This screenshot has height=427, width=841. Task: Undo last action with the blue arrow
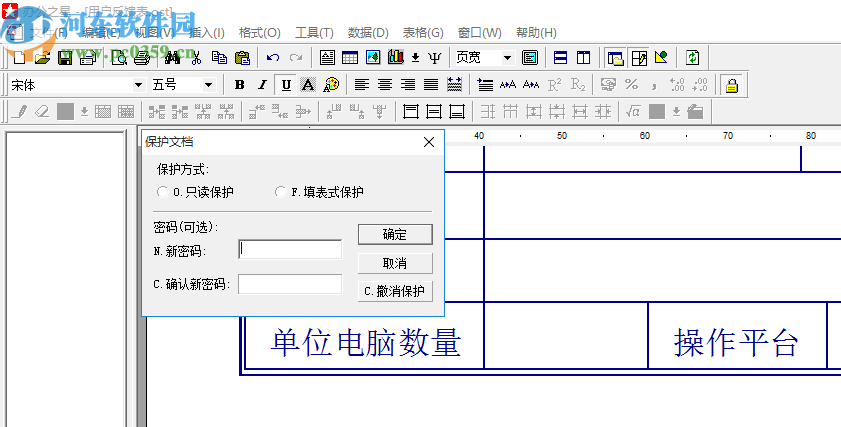(272, 57)
